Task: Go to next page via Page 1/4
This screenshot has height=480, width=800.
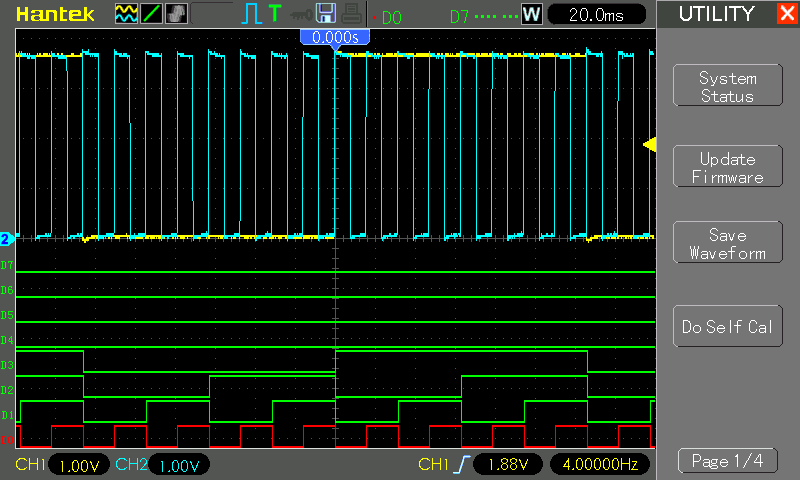Action: point(727,461)
